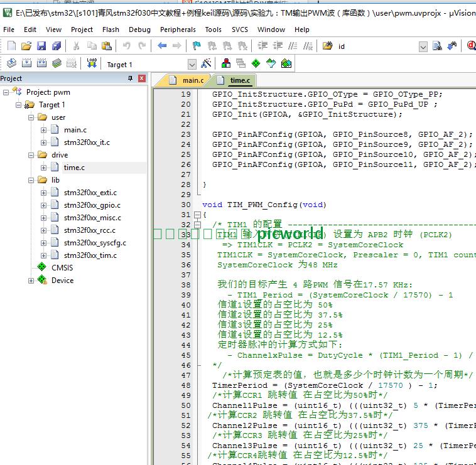Click the Insert Bookmark flag icon
Screen dimensions: 476x465
click(x=197, y=46)
